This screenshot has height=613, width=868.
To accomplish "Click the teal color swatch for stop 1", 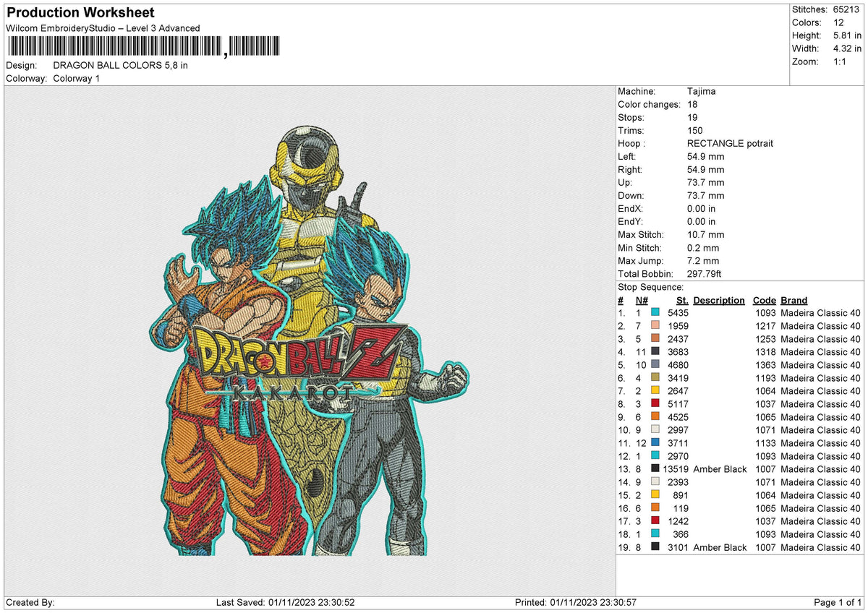I will (655, 313).
